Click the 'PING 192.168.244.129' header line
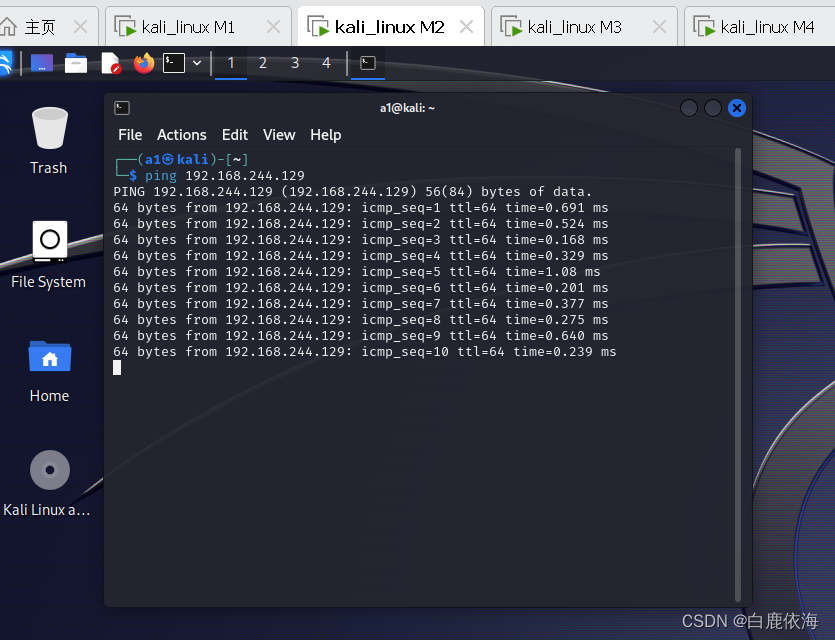This screenshot has height=640, width=835. (353, 192)
